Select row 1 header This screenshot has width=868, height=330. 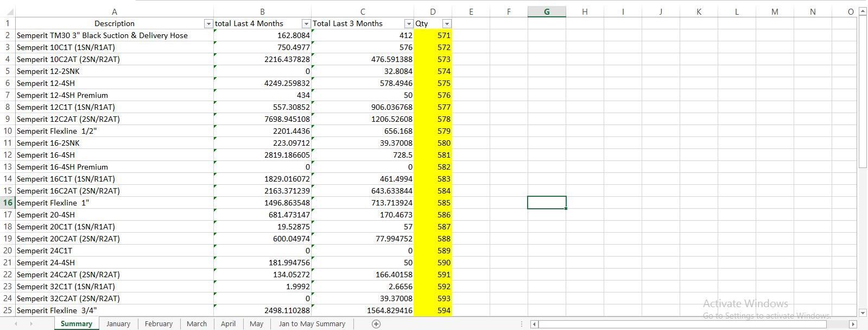coord(8,23)
